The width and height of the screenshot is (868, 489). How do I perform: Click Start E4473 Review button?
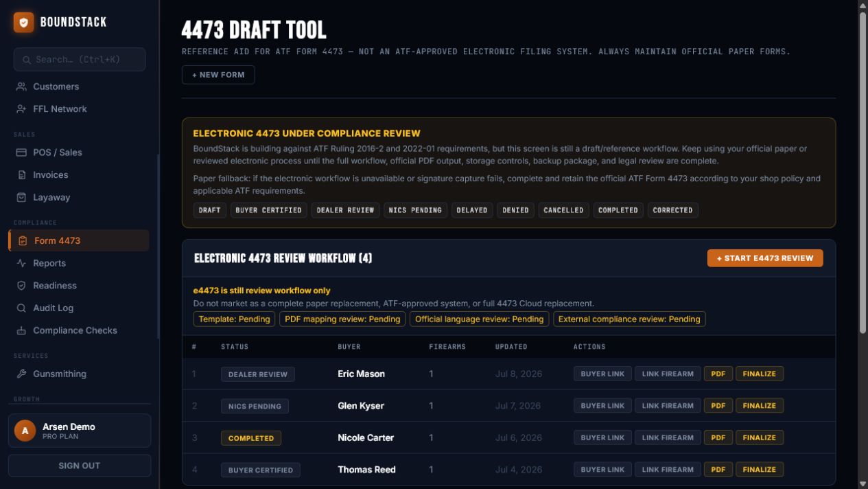[765, 258]
